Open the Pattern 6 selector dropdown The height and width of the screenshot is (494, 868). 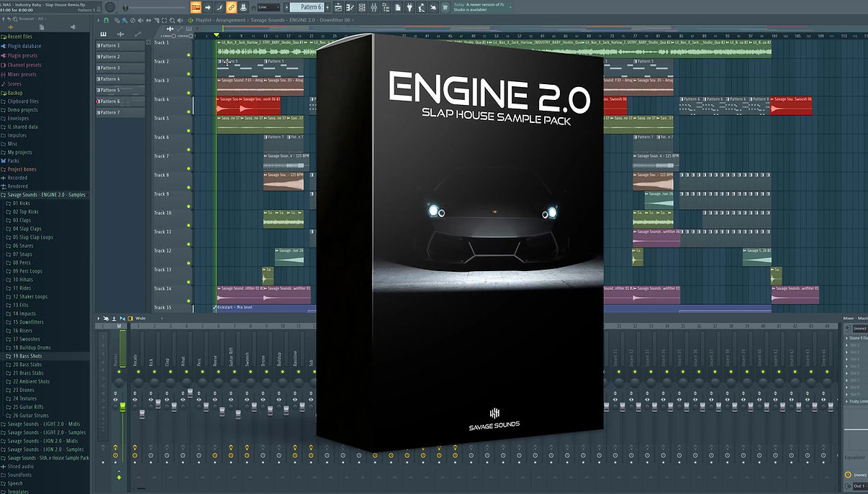point(311,7)
